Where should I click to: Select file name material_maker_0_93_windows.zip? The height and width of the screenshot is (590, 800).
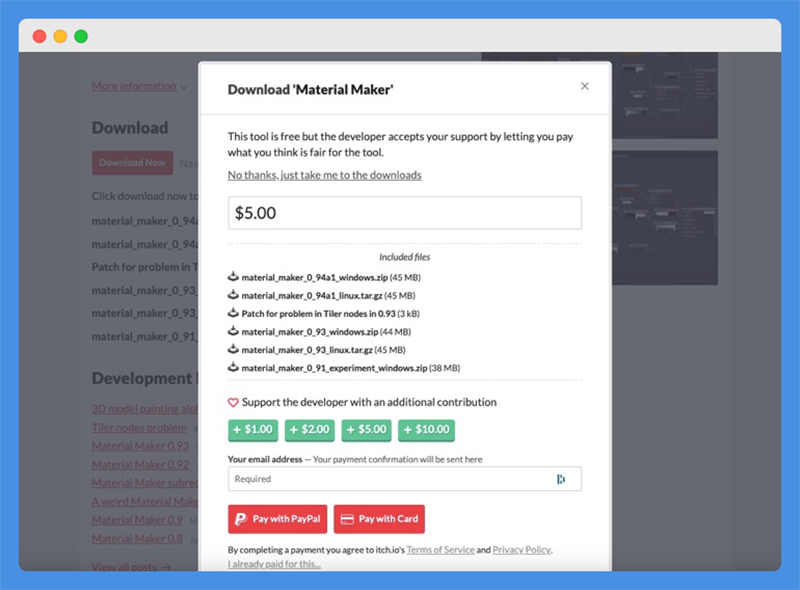(310, 332)
